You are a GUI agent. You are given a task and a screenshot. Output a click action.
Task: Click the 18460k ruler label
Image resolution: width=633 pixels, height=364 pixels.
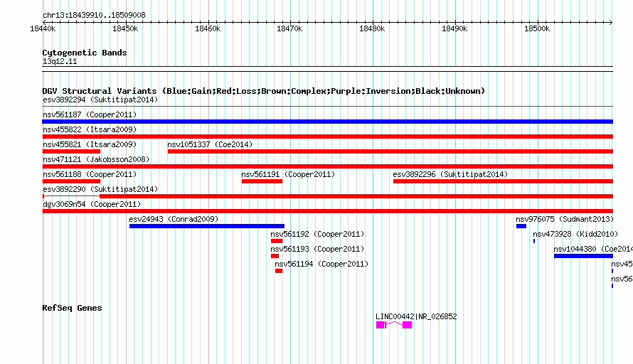tap(208, 28)
